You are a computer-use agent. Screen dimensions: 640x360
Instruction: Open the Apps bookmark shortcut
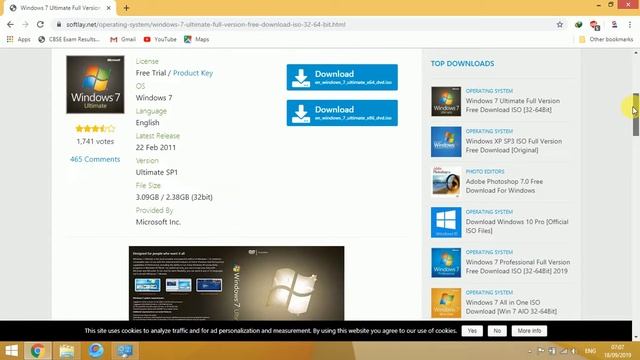point(19,39)
